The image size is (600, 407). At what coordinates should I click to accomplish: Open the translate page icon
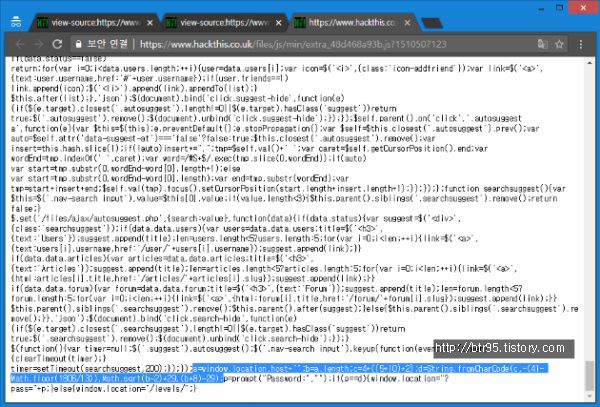pyautogui.click(x=542, y=44)
